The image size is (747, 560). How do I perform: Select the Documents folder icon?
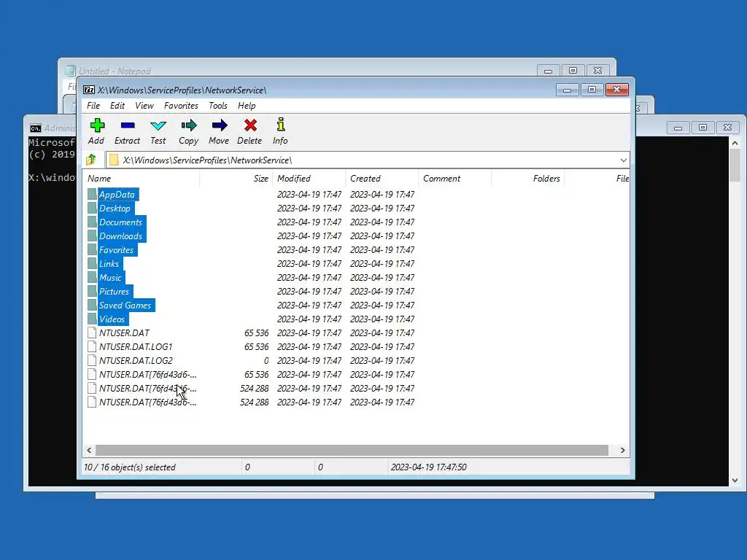[x=92, y=222]
